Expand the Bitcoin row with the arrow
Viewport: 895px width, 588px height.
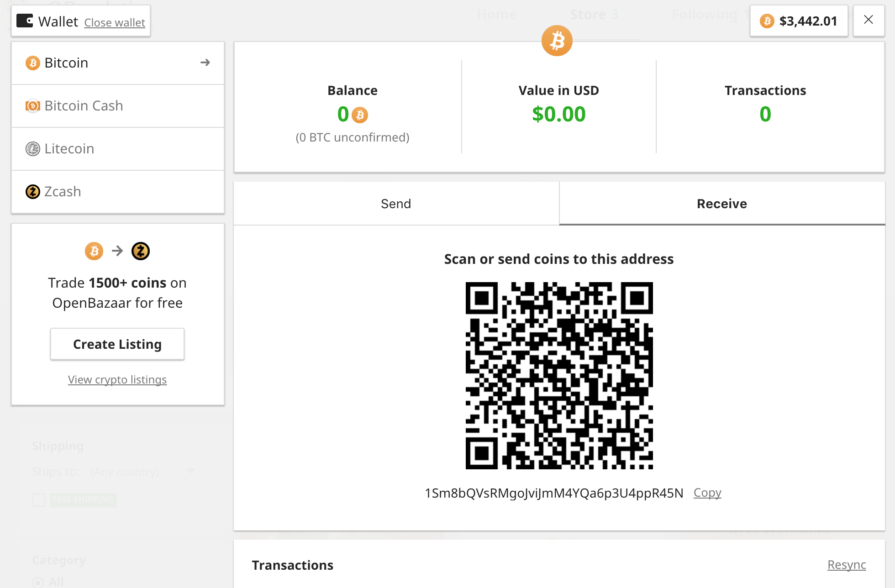click(205, 63)
